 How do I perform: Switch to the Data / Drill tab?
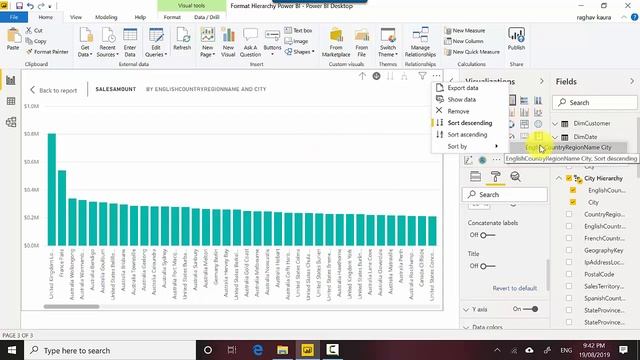[207, 17]
